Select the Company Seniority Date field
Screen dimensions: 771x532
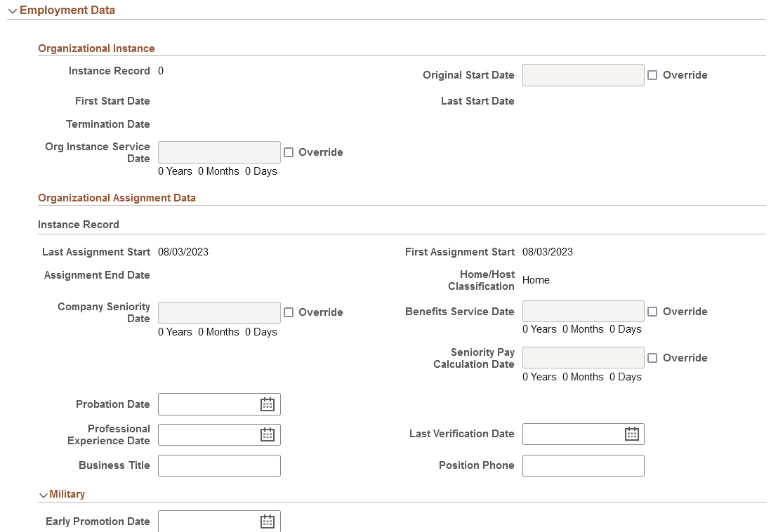point(218,312)
